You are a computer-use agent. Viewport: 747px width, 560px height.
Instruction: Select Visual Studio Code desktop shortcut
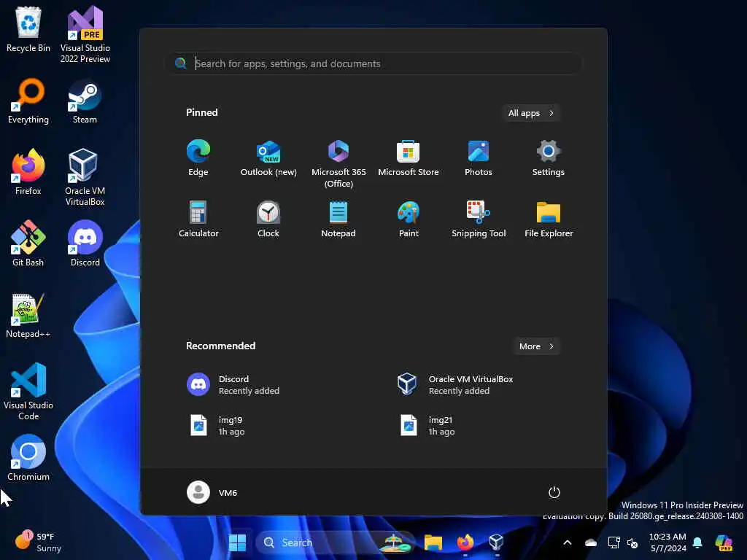point(28,392)
